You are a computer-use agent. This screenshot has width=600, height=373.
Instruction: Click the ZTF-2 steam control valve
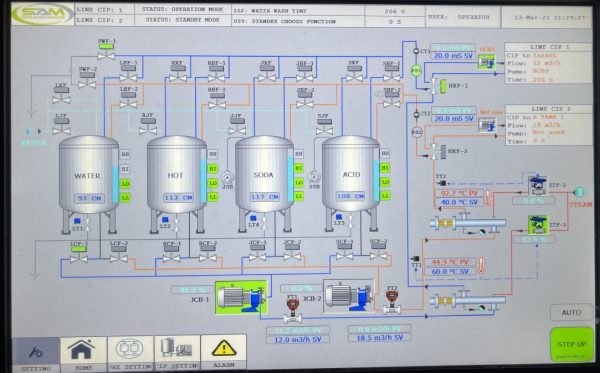[538, 186]
